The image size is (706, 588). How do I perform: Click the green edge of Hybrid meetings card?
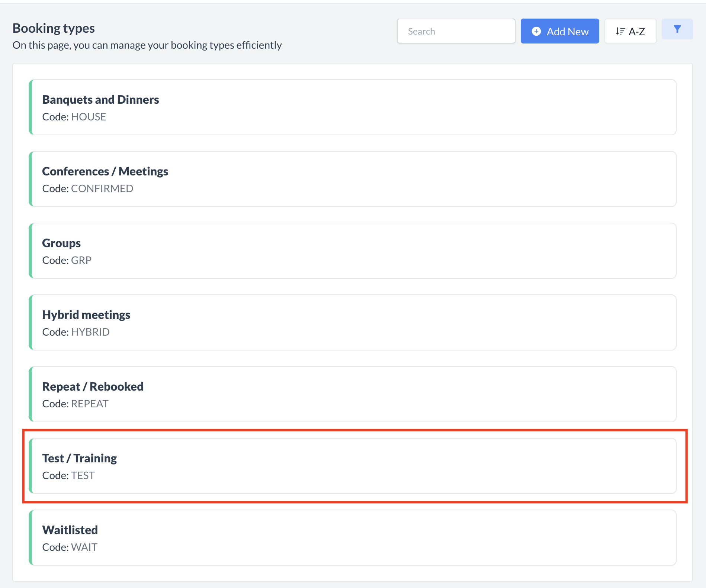pyautogui.click(x=31, y=322)
